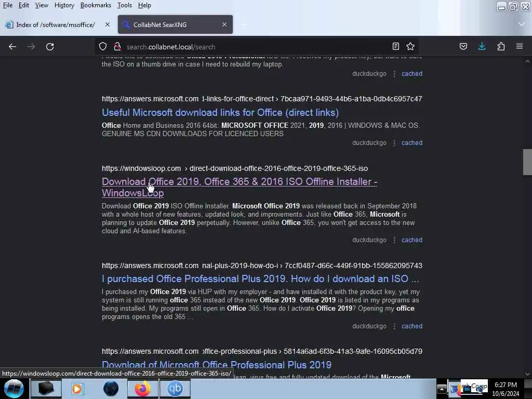Expand options dots for WindowsLoop result
Screen dimensions: 532x399
tap(394, 240)
